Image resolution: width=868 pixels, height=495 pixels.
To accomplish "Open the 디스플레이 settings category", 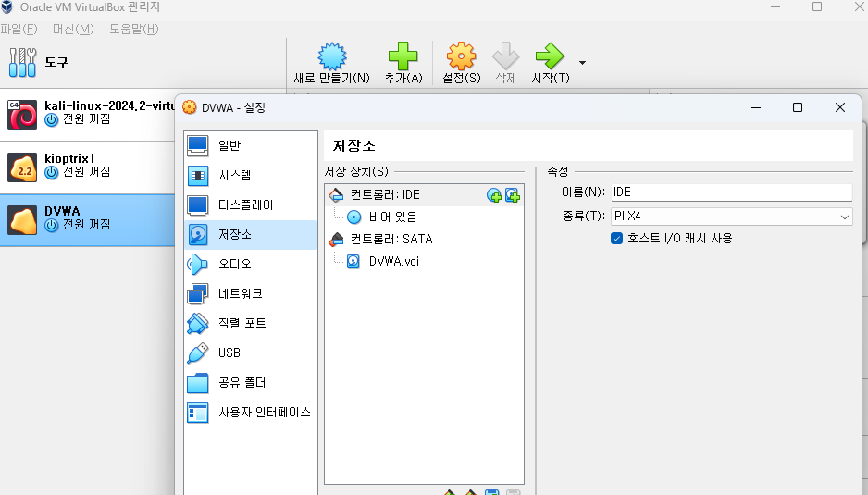I will [x=251, y=204].
